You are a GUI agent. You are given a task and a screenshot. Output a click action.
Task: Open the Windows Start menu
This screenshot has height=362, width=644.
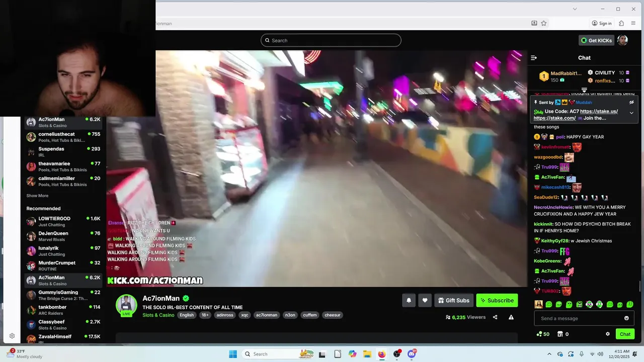click(233, 354)
